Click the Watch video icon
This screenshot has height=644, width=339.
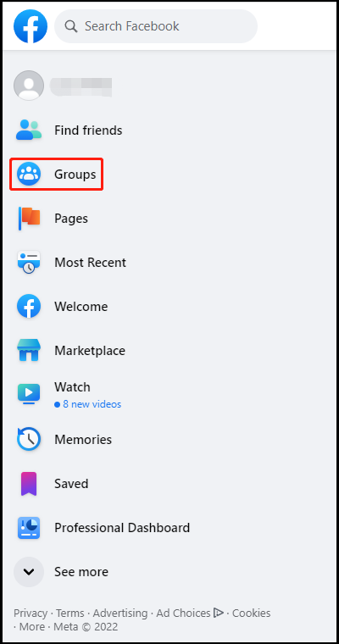point(29,395)
